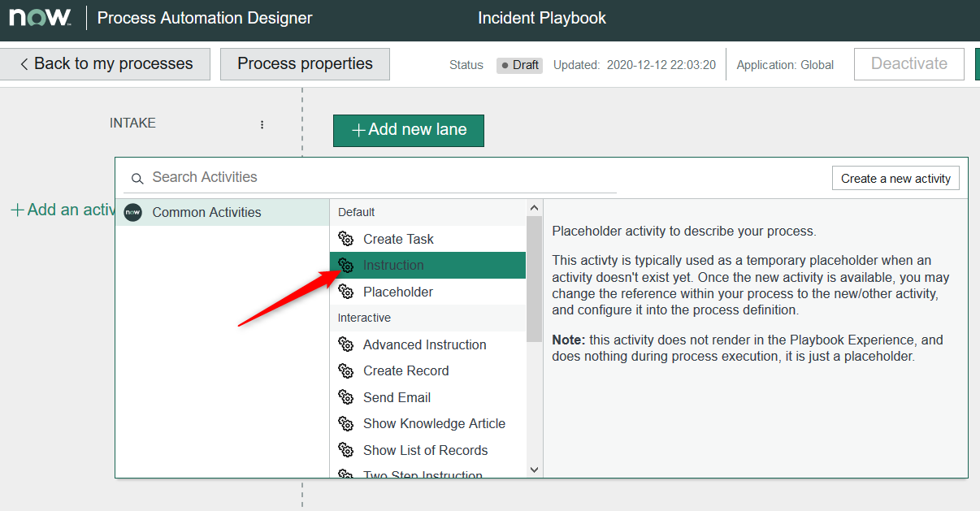Open the INTAKE lane options menu
The width and height of the screenshot is (980, 511).
pos(262,124)
